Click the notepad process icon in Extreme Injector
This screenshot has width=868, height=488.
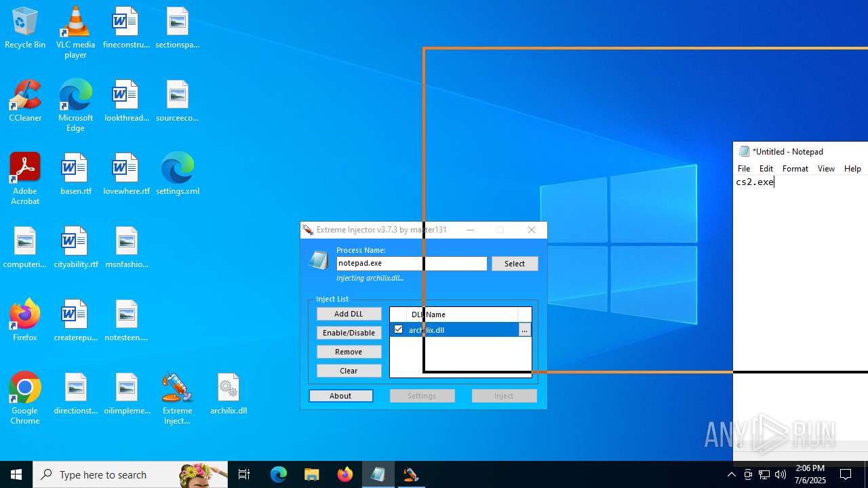tap(319, 260)
